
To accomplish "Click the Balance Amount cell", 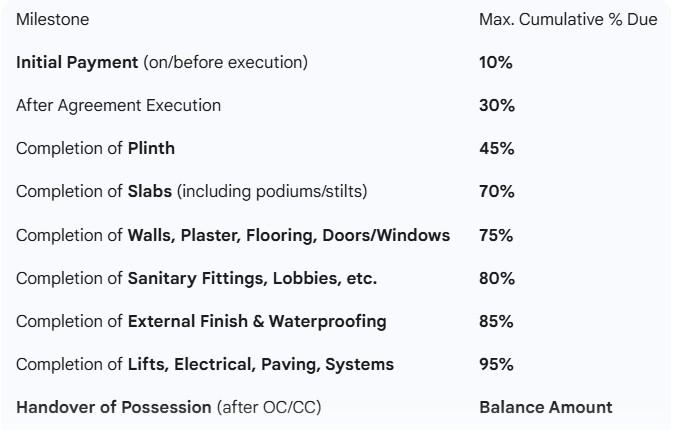I will point(545,408).
